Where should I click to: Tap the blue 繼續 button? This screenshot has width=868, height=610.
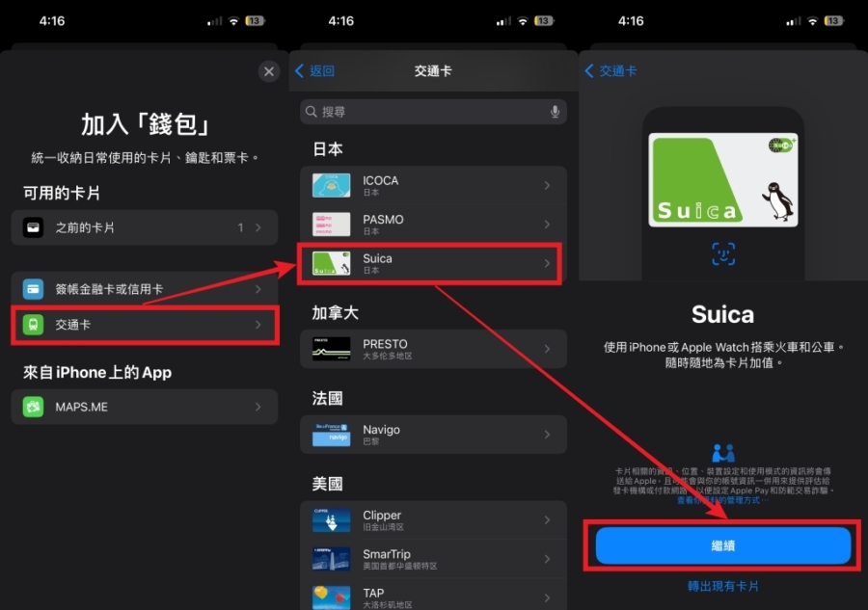[723, 545]
